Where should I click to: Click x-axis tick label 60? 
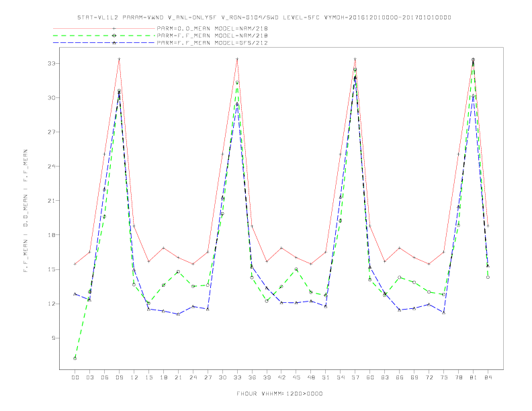click(370, 377)
